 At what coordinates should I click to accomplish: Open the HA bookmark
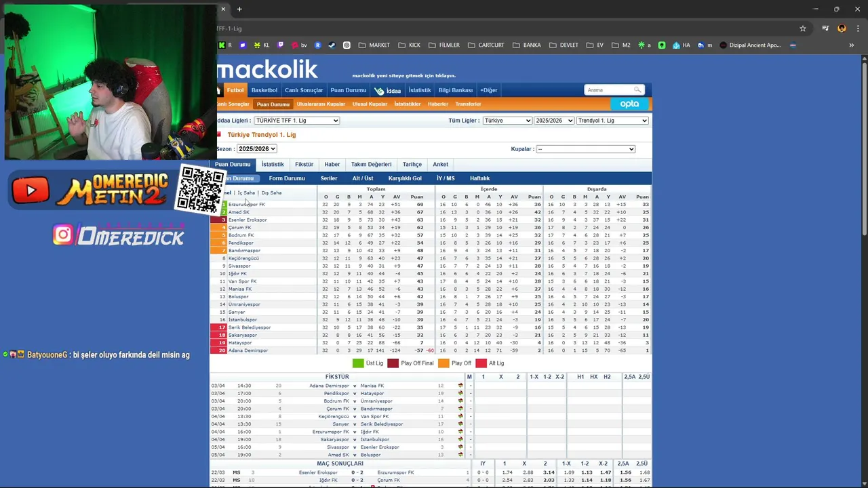point(681,45)
